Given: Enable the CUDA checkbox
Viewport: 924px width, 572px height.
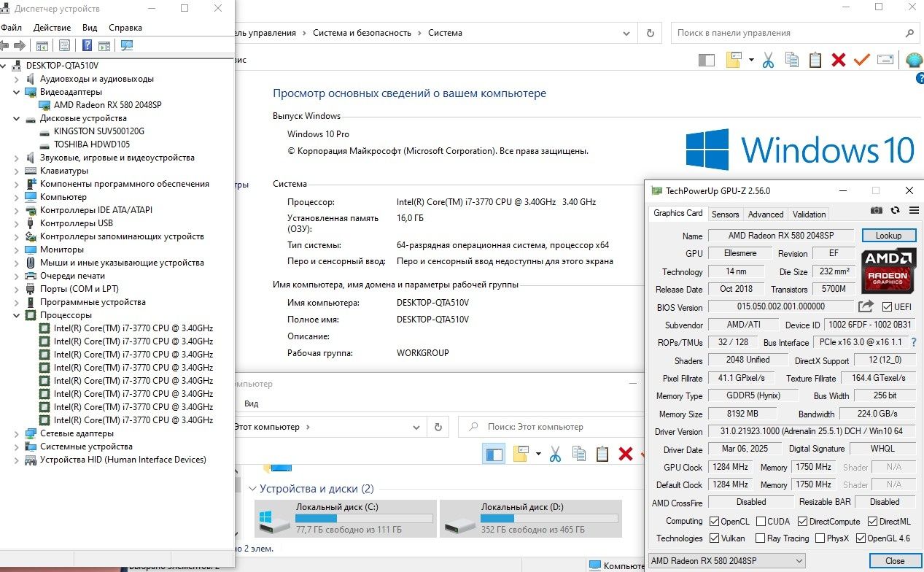Looking at the screenshot, I should (761, 521).
